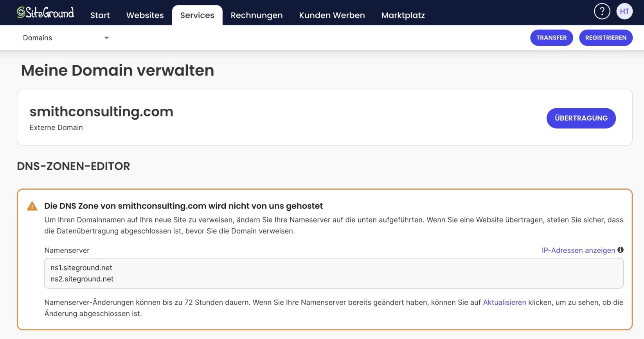The image size is (644, 339).
Task: Click the DNS-ZONEN-EDITOR heading
Action: click(x=74, y=166)
